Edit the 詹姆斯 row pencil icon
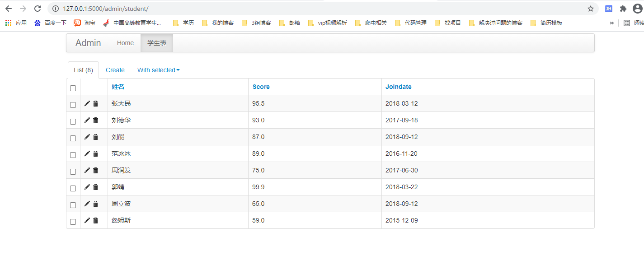644x274 pixels. [87, 220]
